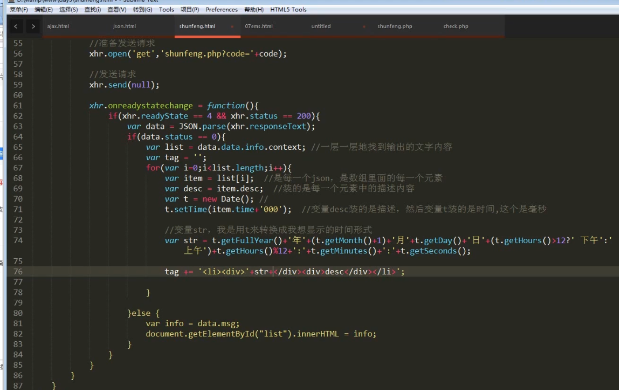Switch to the ajax.html tab
619x390 pixels.
[58, 26]
